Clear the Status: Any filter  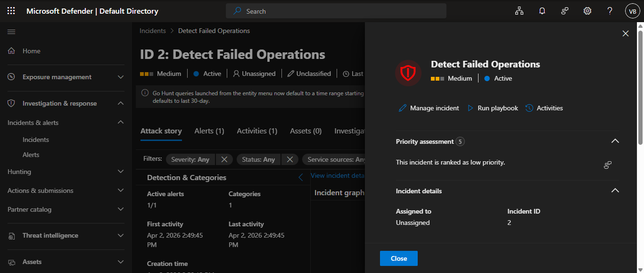290,159
